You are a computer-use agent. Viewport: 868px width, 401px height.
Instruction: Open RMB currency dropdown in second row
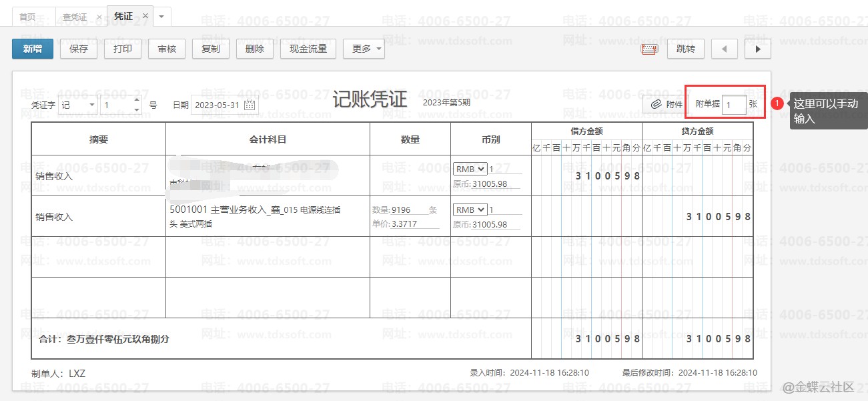pyautogui.click(x=470, y=210)
